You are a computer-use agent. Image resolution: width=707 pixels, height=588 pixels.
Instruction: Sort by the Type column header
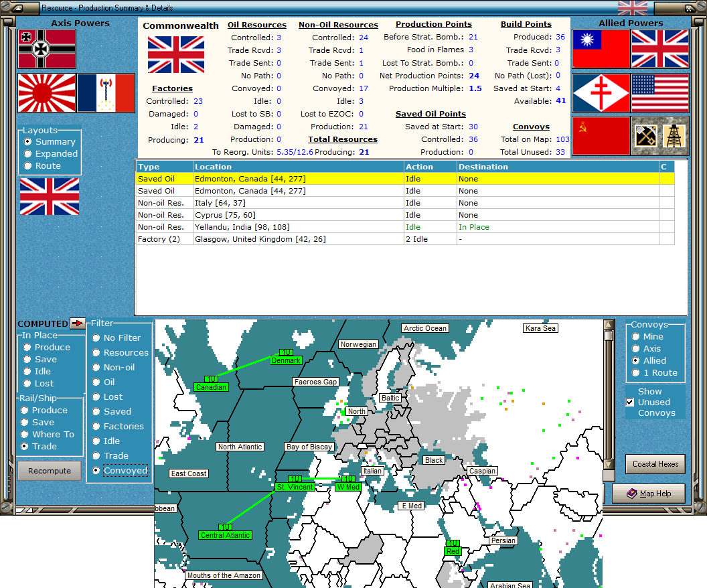click(x=164, y=167)
